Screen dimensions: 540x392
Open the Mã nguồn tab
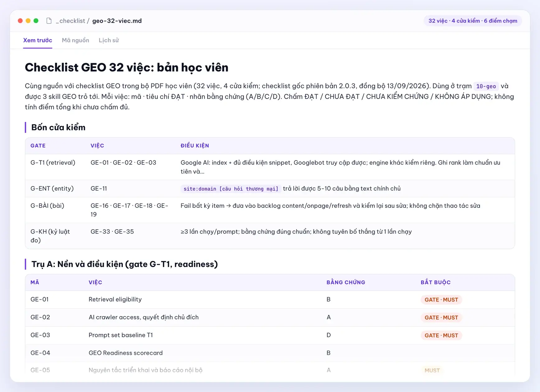(x=76, y=40)
